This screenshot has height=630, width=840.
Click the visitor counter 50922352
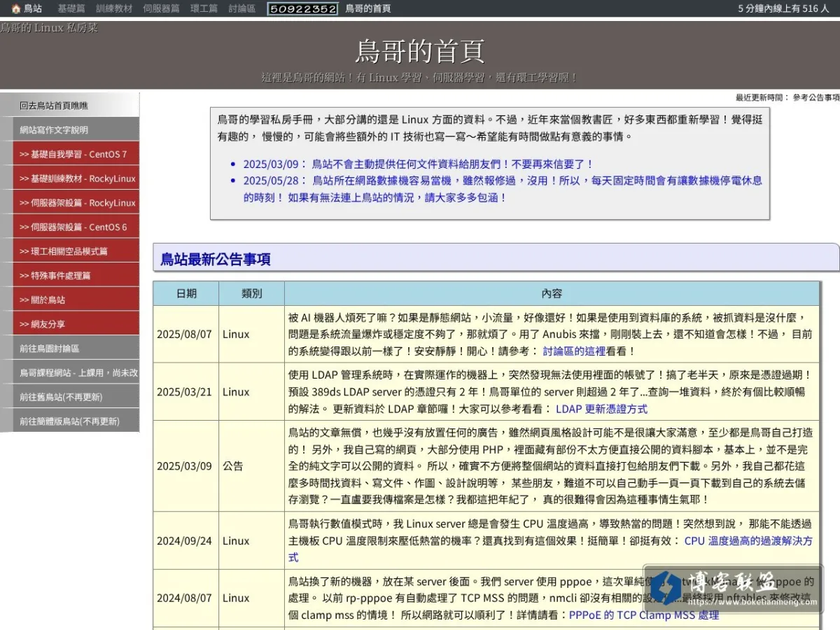(303, 9)
